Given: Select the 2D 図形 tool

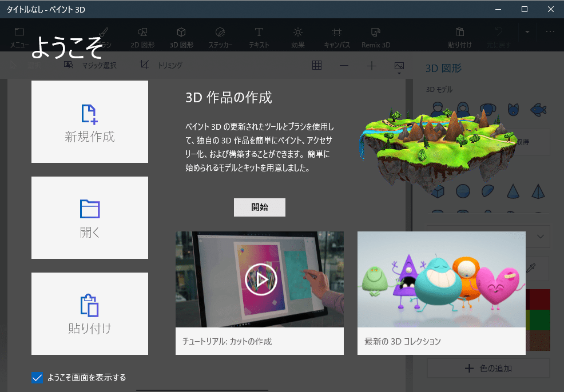Looking at the screenshot, I should 142,37.
